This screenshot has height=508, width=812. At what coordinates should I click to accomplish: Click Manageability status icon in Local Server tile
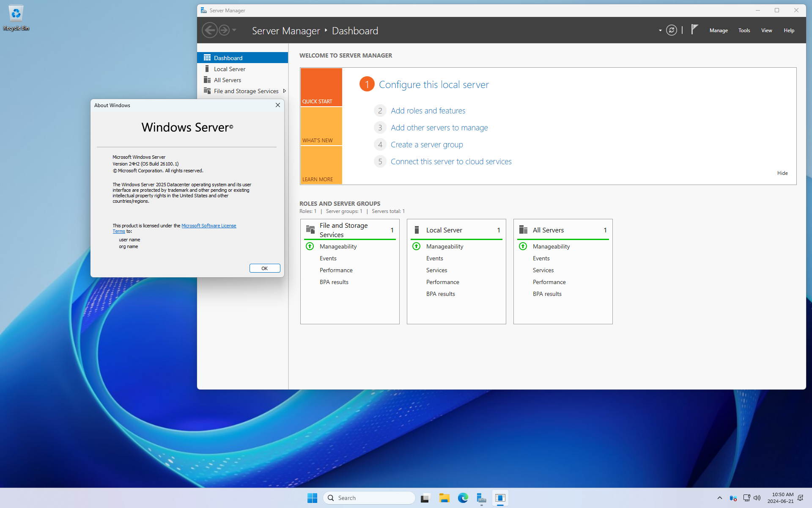coord(417,246)
